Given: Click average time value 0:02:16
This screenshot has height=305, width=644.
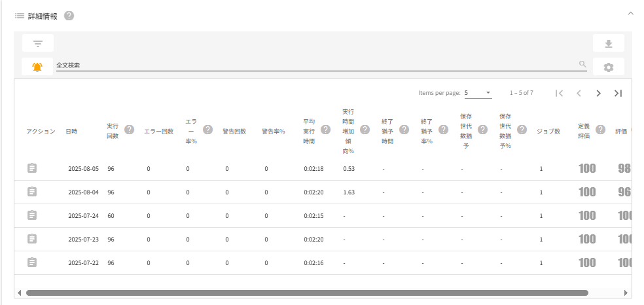Looking at the screenshot, I should pyautogui.click(x=313, y=262).
